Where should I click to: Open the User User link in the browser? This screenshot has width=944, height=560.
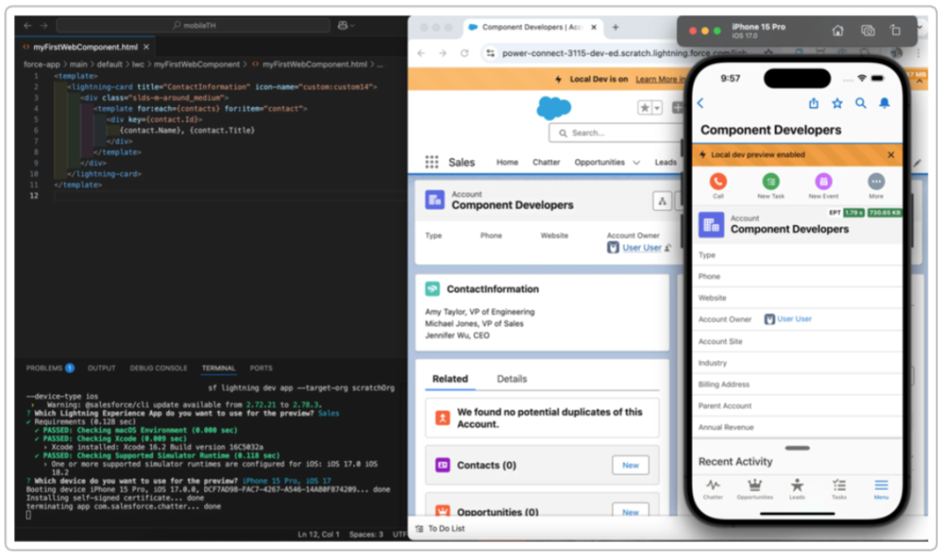tap(642, 247)
